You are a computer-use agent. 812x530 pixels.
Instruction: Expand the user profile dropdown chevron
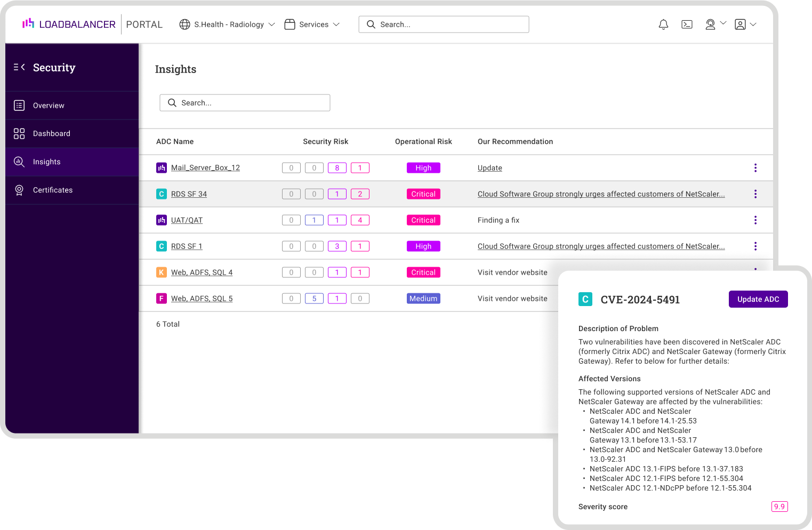(x=753, y=25)
